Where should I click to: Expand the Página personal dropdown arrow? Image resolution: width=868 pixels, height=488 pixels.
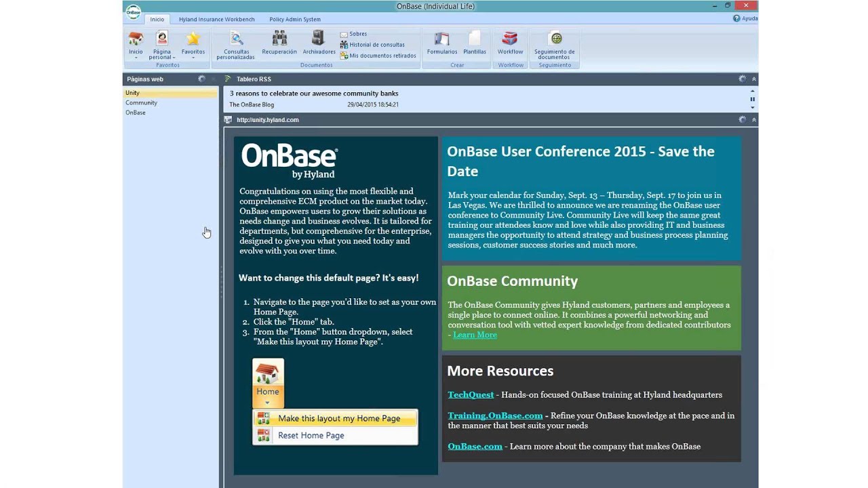[x=174, y=58]
